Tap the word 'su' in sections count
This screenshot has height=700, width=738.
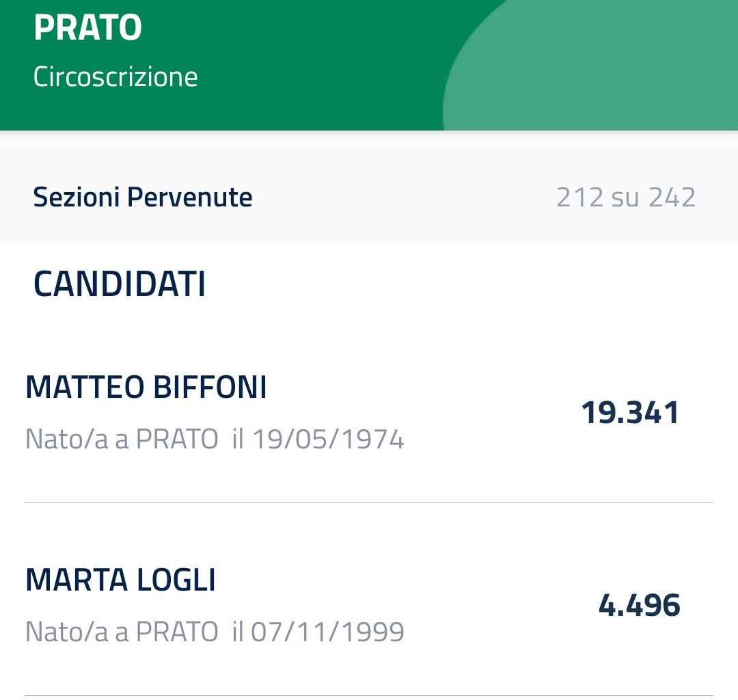point(626,198)
